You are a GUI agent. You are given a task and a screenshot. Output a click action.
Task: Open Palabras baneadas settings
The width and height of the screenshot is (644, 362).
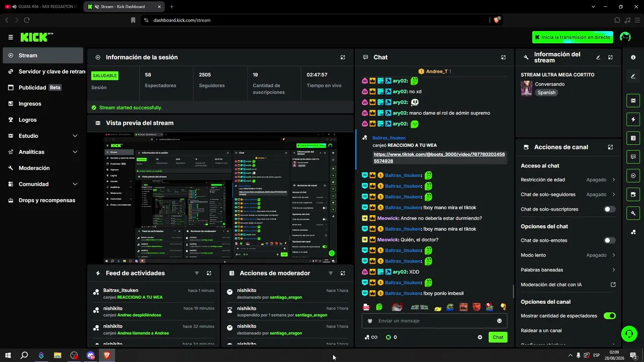568,270
